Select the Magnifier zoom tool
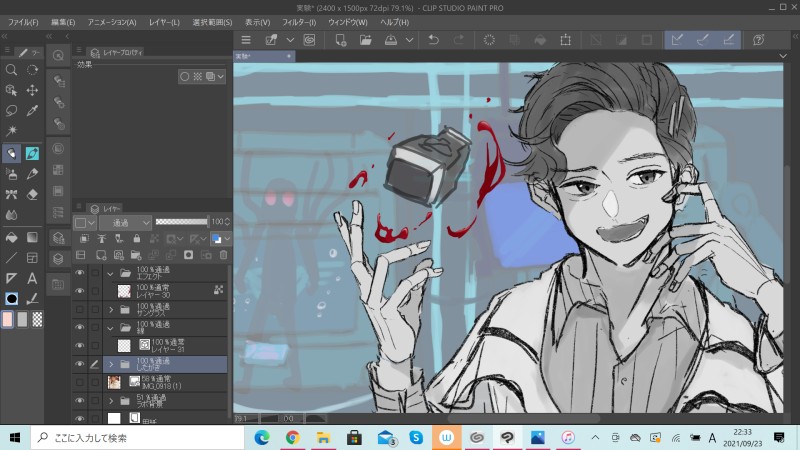Screen dimensions: 800x450 click(x=11, y=70)
